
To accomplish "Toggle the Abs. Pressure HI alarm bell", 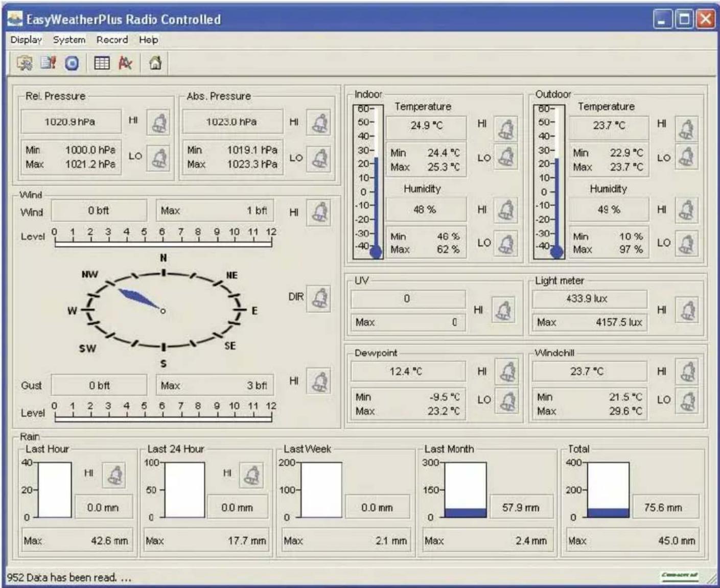I will click(319, 123).
